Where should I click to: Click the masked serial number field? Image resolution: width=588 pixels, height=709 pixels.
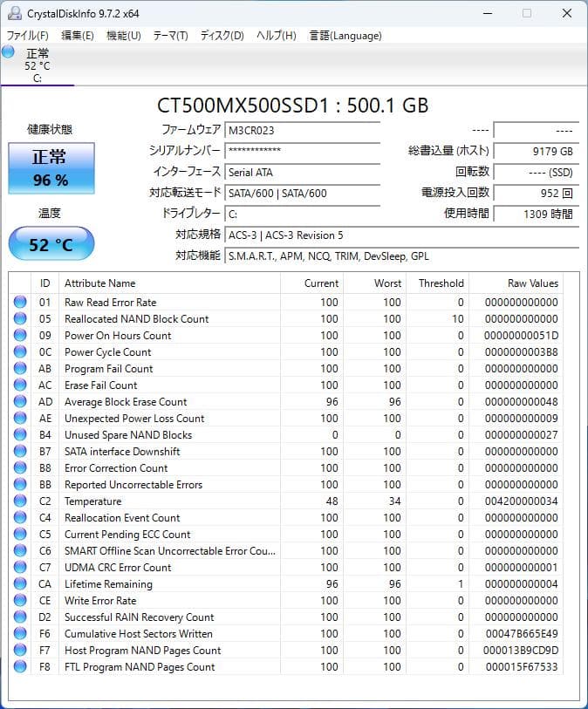click(302, 151)
